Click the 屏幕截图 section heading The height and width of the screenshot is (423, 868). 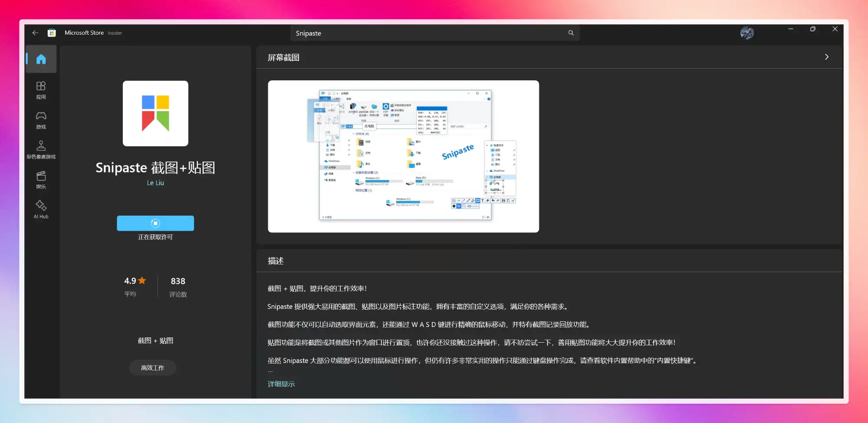pos(283,57)
